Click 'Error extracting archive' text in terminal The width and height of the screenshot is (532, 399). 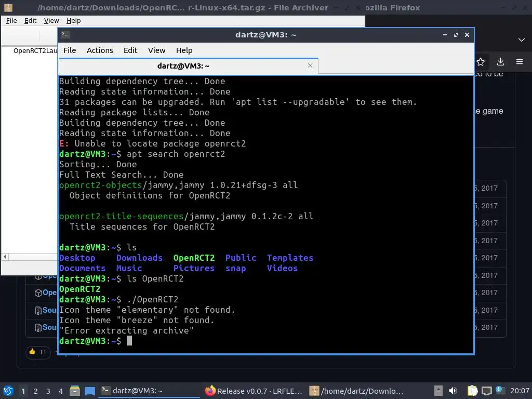[x=127, y=330]
